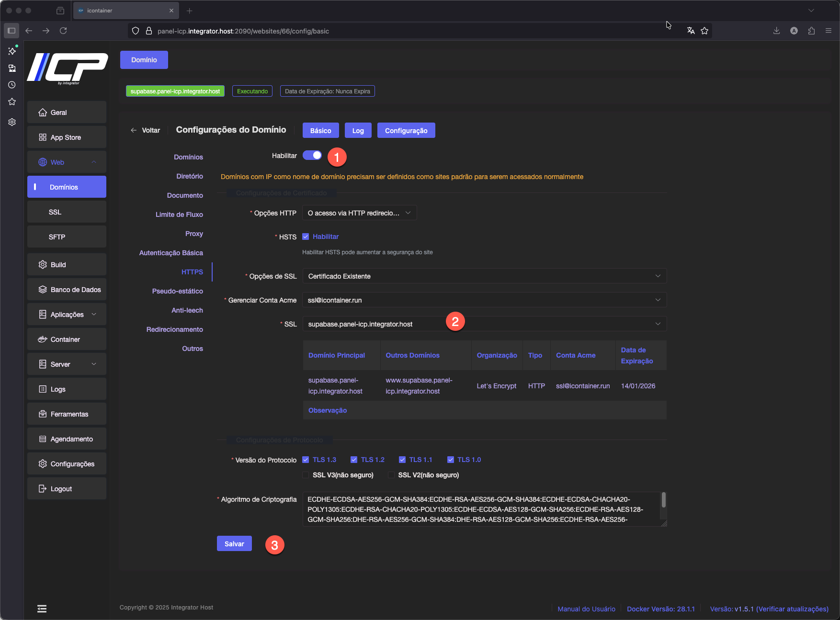Image resolution: width=840 pixels, height=620 pixels.
Task: Uncheck the TLS 1.0 protocol checkbox
Action: (451, 460)
